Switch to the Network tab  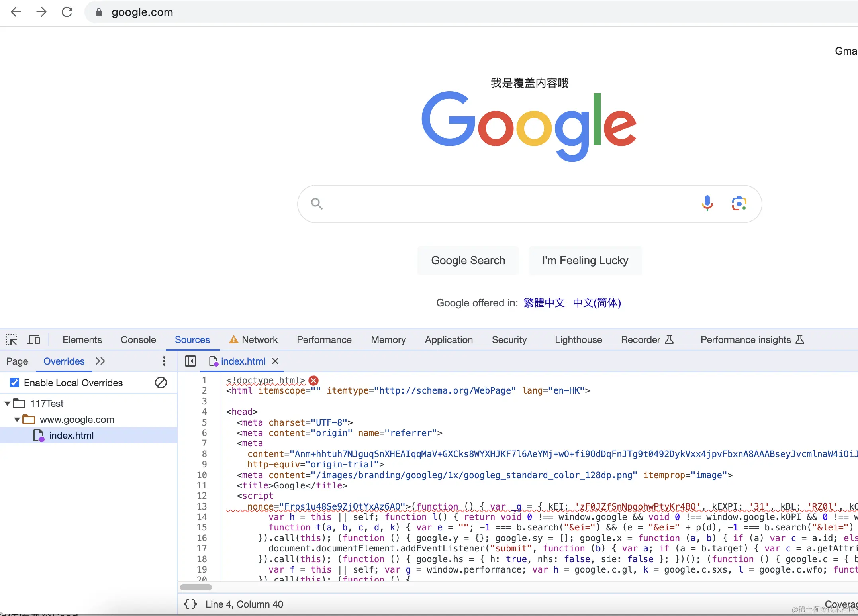point(259,340)
